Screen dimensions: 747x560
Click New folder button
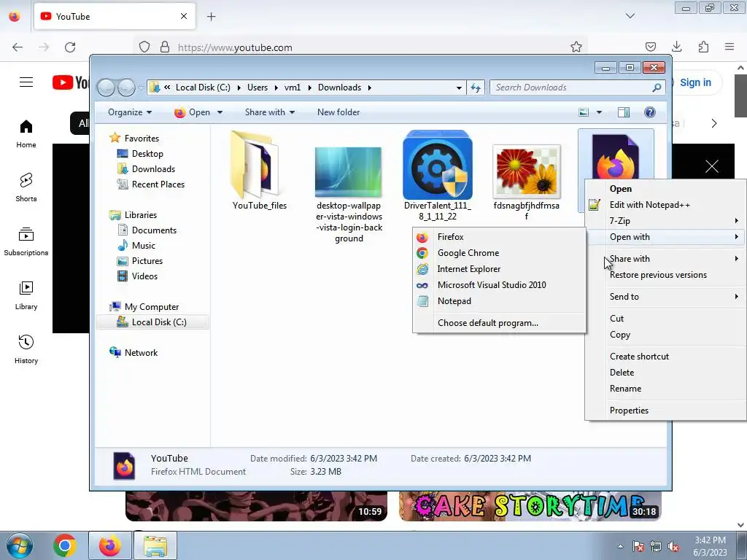pos(338,112)
